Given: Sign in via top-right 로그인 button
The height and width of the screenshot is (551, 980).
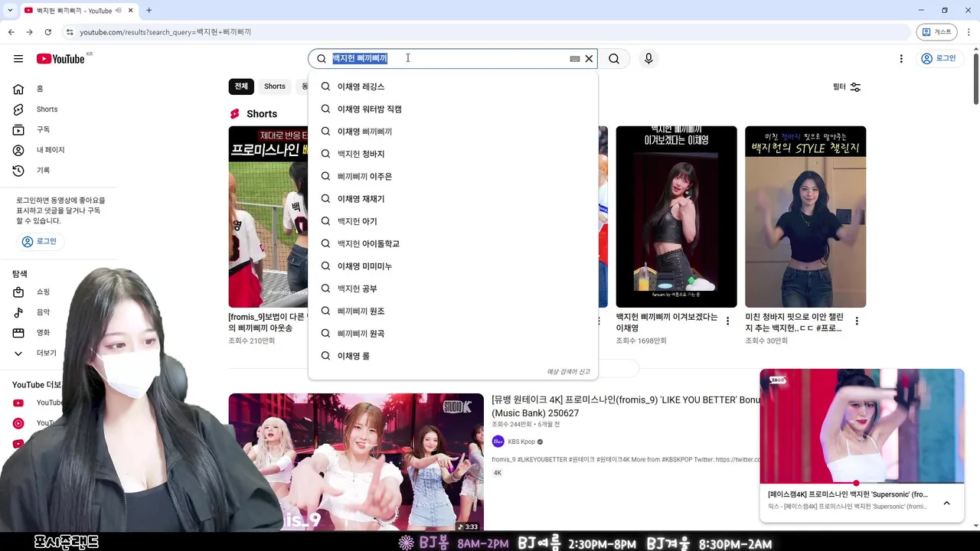Looking at the screenshot, I should point(939,59).
